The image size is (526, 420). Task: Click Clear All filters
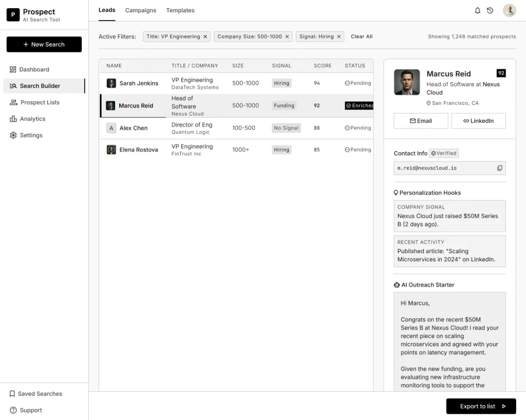pos(362,36)
